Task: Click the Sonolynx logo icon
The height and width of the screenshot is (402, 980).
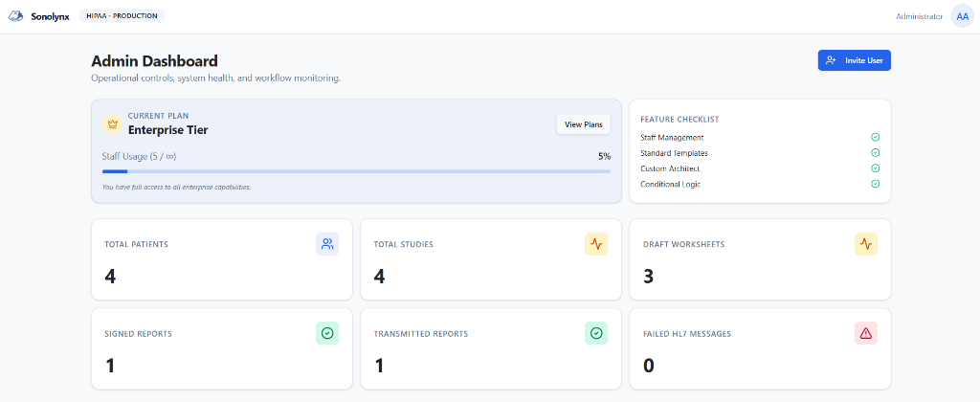Action: click(x=15, y=16)
